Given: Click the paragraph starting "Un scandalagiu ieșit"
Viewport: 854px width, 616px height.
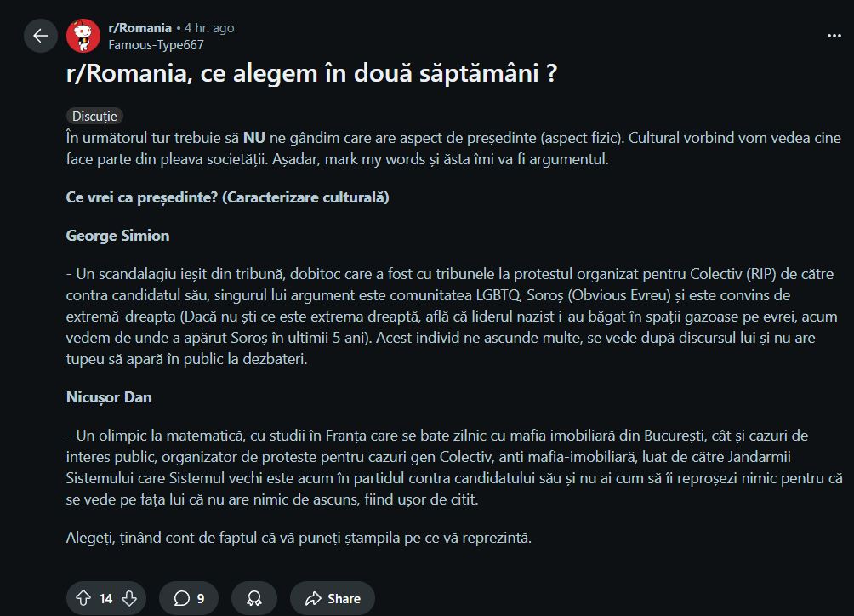Looking at the screenshot, I should click(x=450, y=317).
